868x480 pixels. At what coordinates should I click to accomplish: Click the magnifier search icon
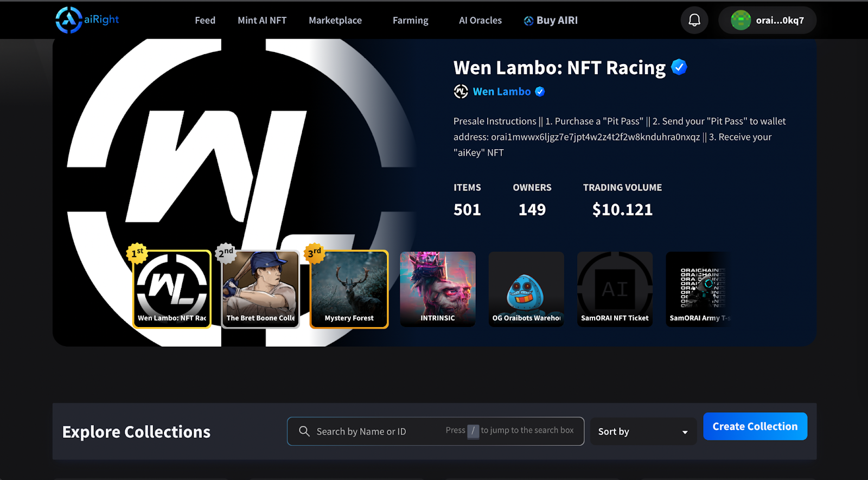coord(304,431)
